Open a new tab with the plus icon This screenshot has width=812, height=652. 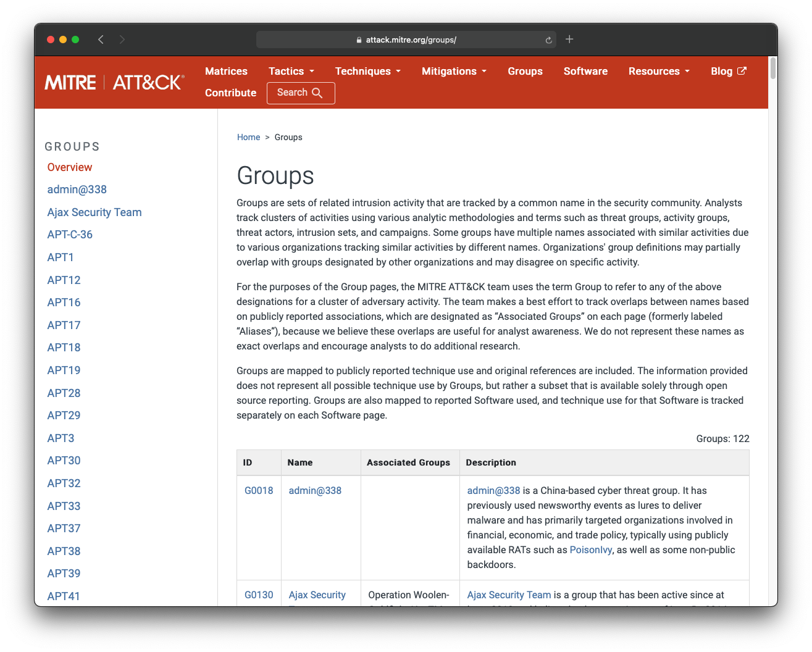tap(569, 39)
